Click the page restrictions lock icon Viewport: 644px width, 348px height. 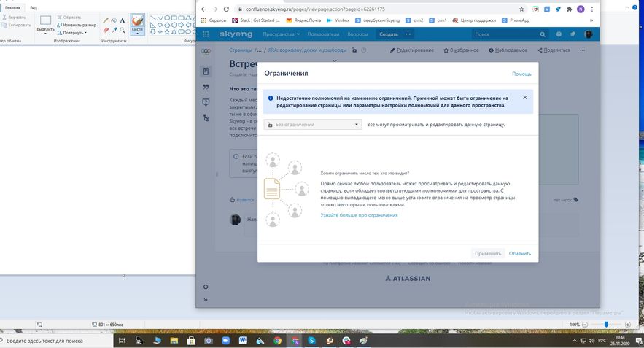point(354,50)
